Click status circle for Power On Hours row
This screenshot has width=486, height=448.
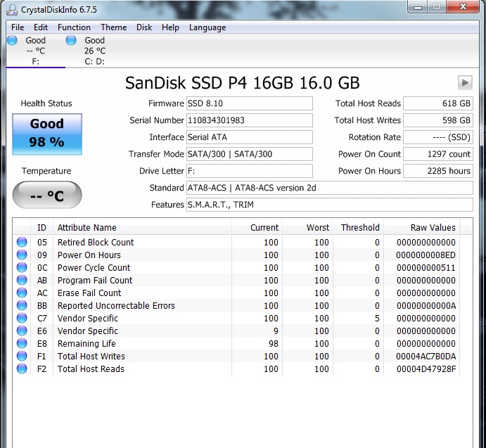point(22,255)
